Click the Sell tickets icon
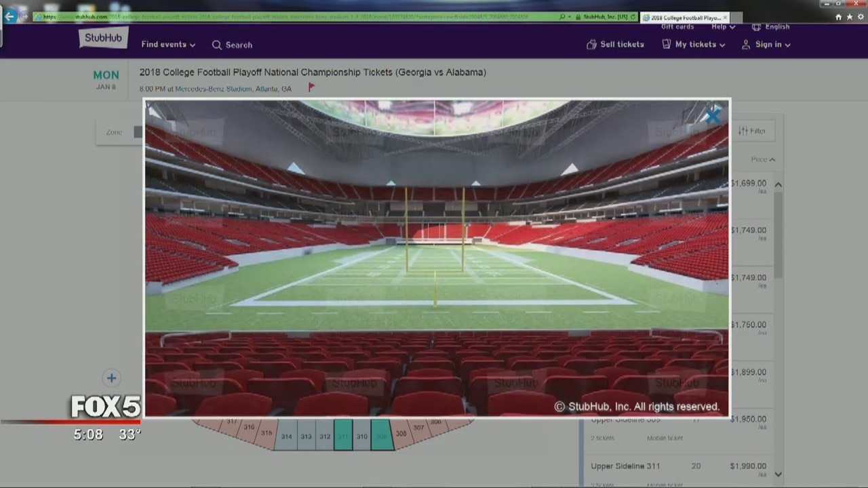Screen dimensions: 868x488 pos(591,44)
